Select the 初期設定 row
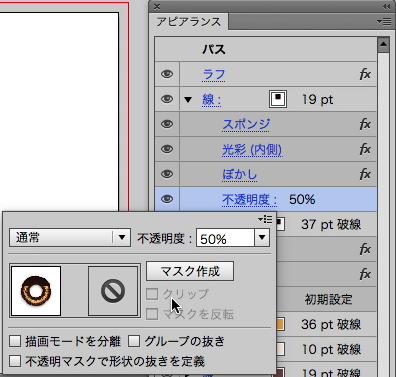 327,299
